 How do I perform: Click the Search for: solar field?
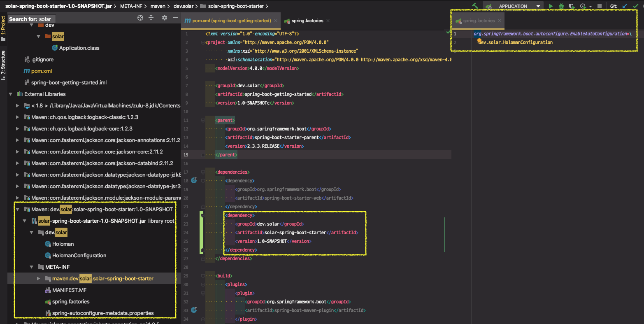(32, 19)
